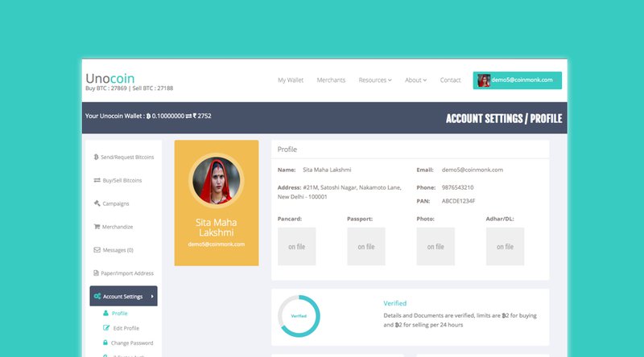Click the Paper/Import Address document icon
This screenshot has width=644, height=357.
(96, 273)
